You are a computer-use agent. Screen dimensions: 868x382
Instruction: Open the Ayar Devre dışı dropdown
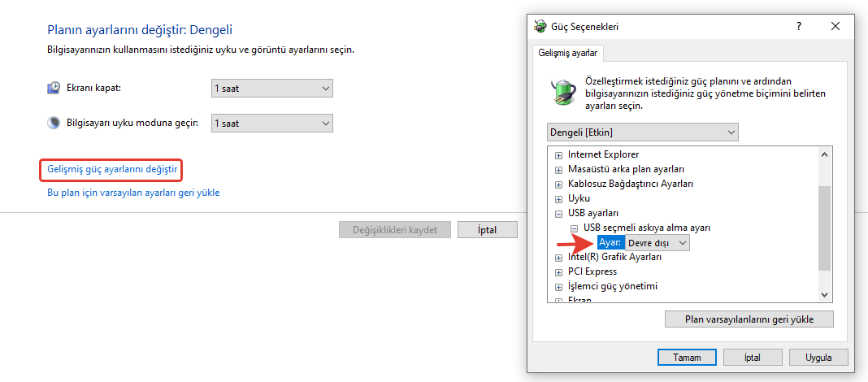[x=658, y=242]
